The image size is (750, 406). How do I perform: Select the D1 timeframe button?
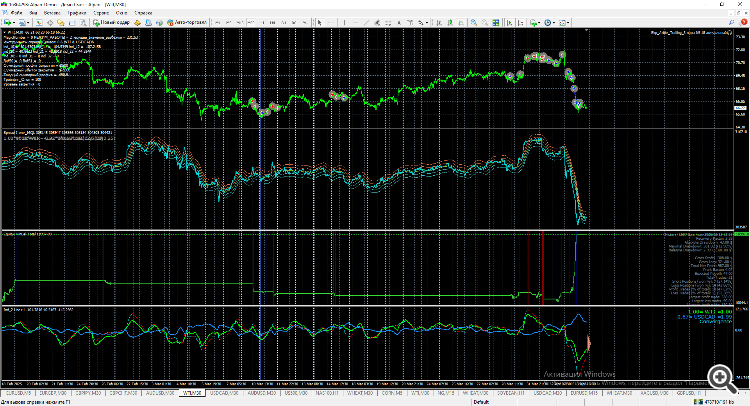[x=284, y=22]
